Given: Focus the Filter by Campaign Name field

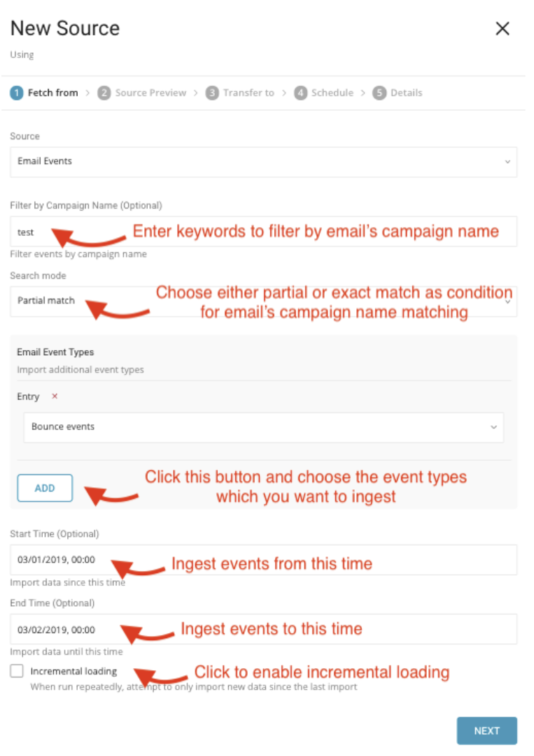Looking at the screenshot, I should coord(263,232).
